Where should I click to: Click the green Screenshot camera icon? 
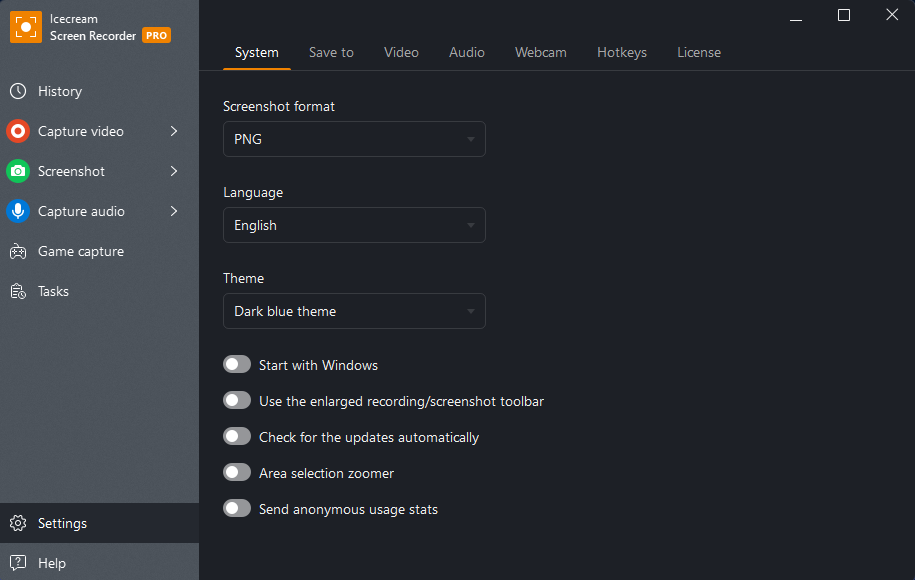pyautogui.click(x=18, y=171)
